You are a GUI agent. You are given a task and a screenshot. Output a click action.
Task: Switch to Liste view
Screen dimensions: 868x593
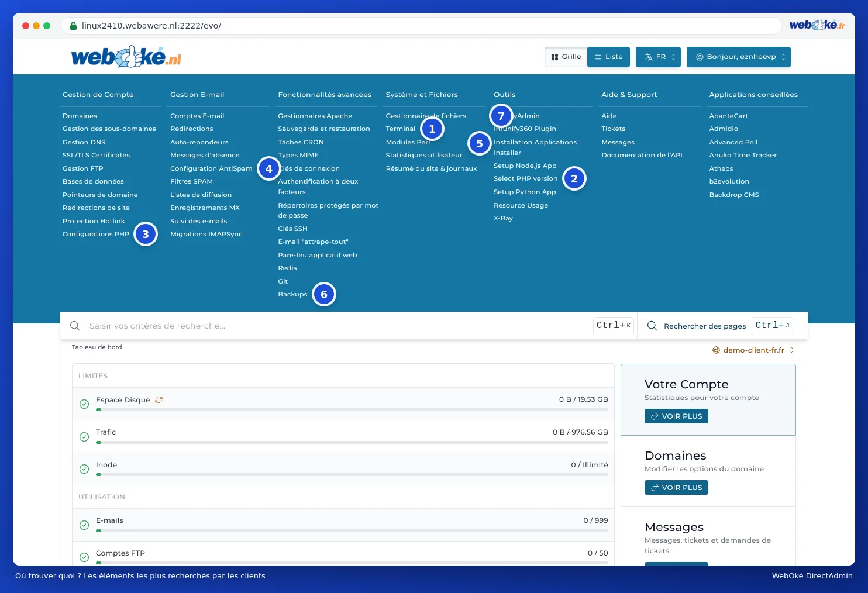[x=608, y=57]
